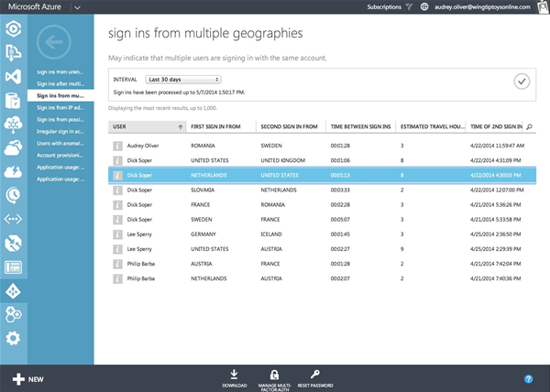The width and height of the screenshot is (550, 392).
Task: Open the management services panel icon
Action: (x=14, y=267)
